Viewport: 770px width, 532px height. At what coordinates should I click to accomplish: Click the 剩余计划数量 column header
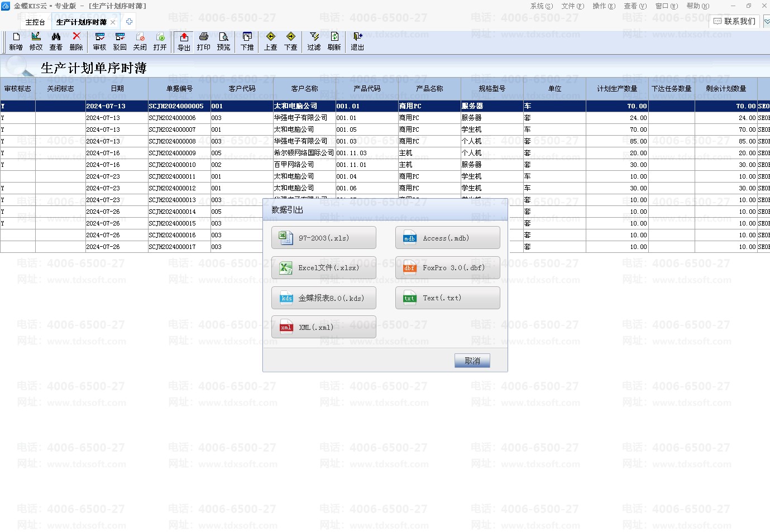pos(726,89)
